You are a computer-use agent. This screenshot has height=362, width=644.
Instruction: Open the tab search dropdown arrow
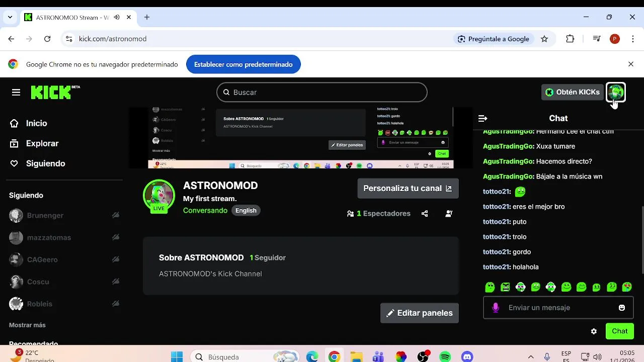(10, 17)
